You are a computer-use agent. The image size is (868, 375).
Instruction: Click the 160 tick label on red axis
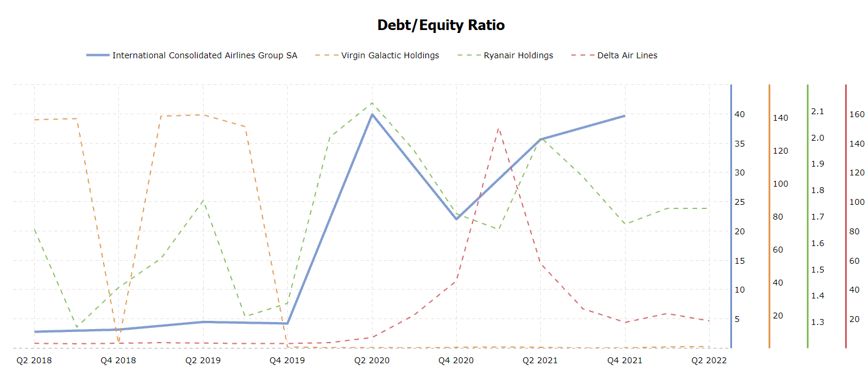coord(857,114)
